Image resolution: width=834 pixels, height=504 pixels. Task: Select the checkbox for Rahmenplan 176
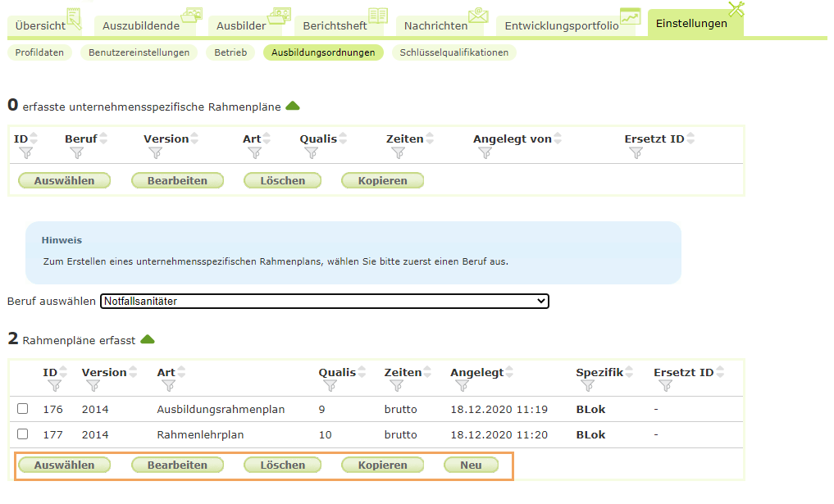(x=22, y=407)
